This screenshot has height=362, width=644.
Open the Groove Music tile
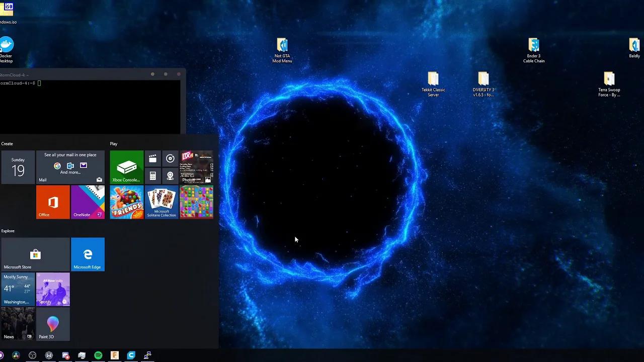coord(170,158)
